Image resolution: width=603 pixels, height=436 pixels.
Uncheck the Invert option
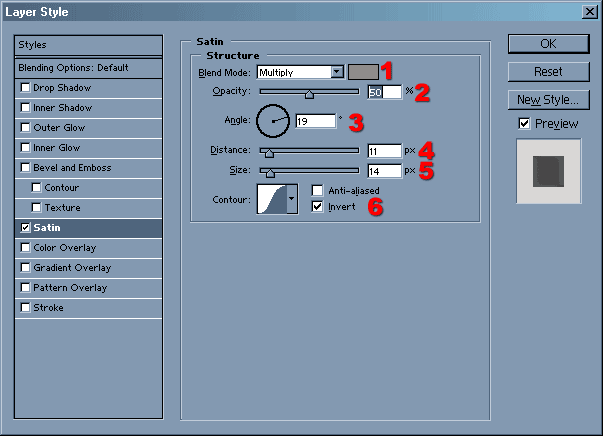317,206
